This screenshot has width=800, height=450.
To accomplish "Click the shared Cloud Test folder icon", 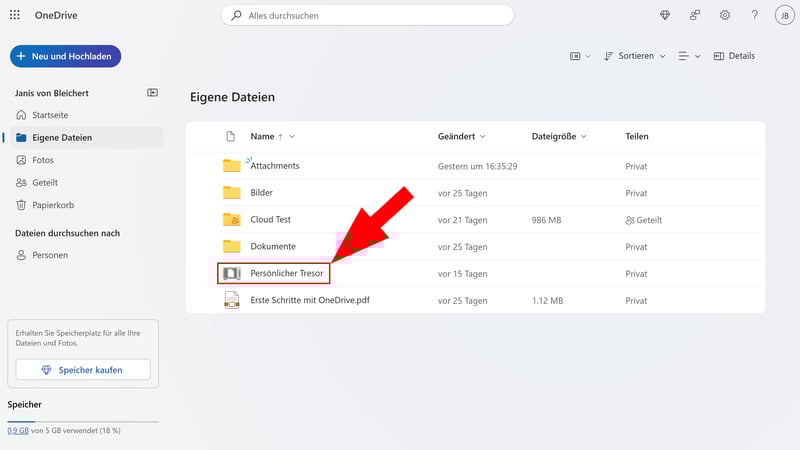I will 231,219.
